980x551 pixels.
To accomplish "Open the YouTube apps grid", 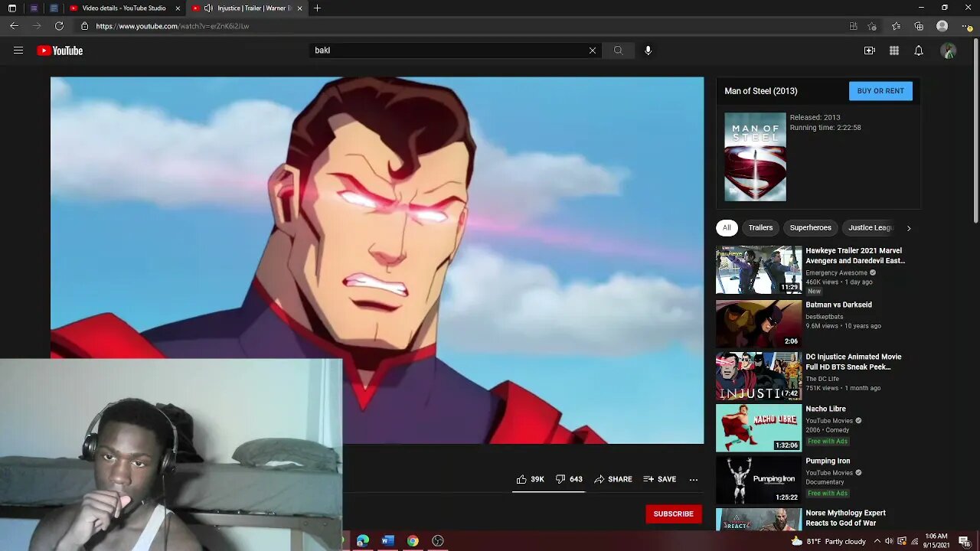I will 894,51.
